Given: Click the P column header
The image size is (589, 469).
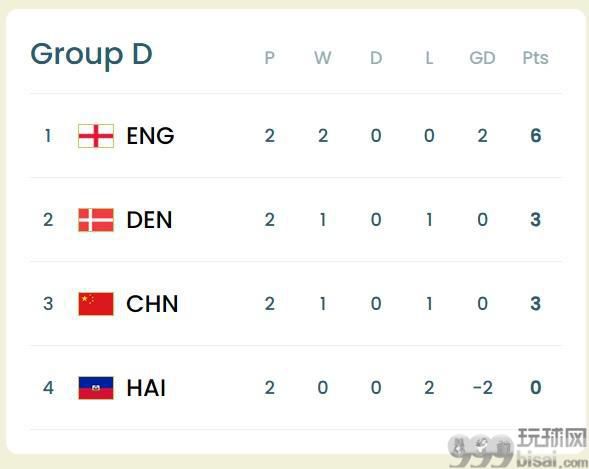Looking at the screenshot, I should pos(269,58).
